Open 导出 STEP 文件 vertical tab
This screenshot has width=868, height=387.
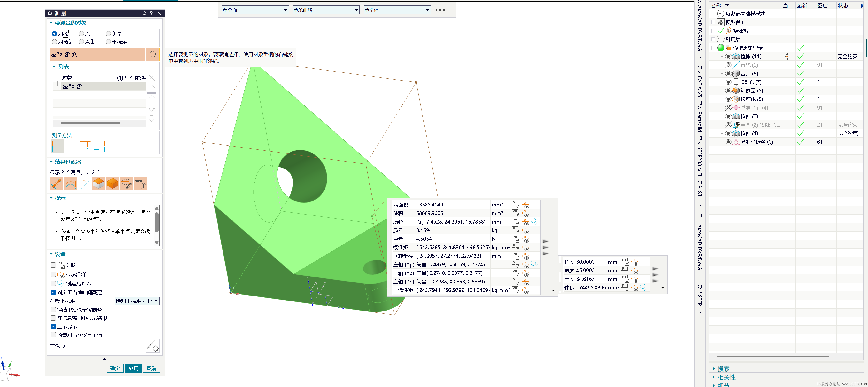point(699,301)
